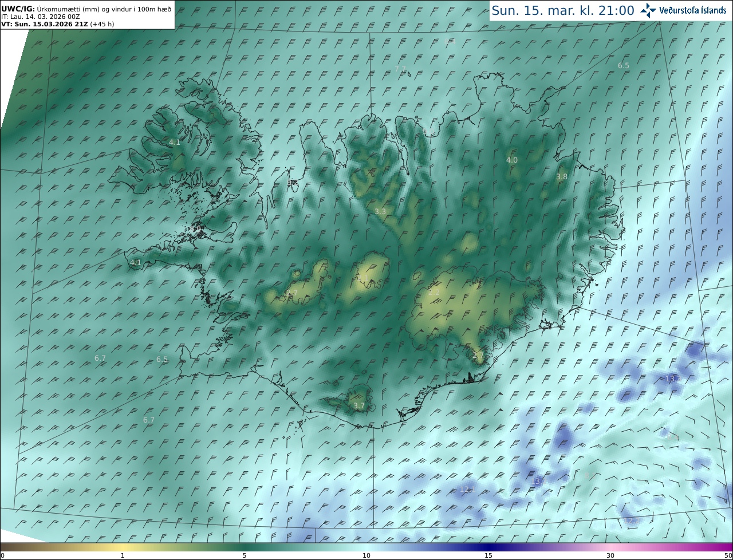
Task: Click the colorbar tick label 15
Action: coord(488,555)
